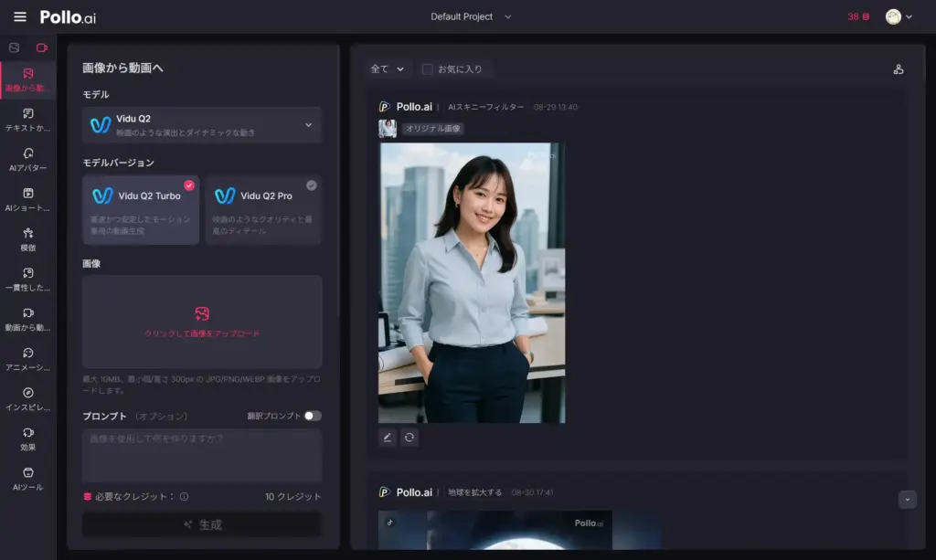The height and width of the screenshot is (560, 936).
Task: Open the 全て filter dropdown
Action: click(x=387, y=69)
